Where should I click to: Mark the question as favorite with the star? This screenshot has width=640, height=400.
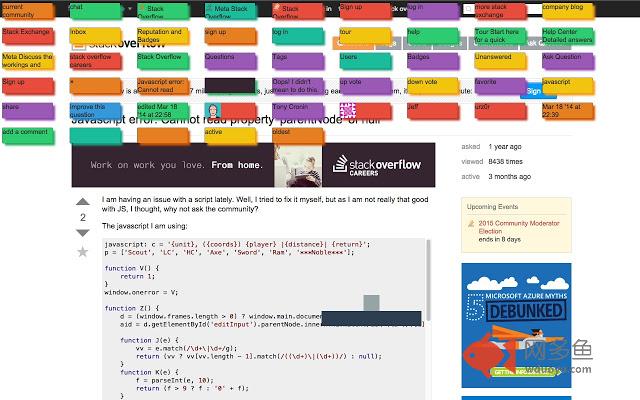tap(83, 252)
